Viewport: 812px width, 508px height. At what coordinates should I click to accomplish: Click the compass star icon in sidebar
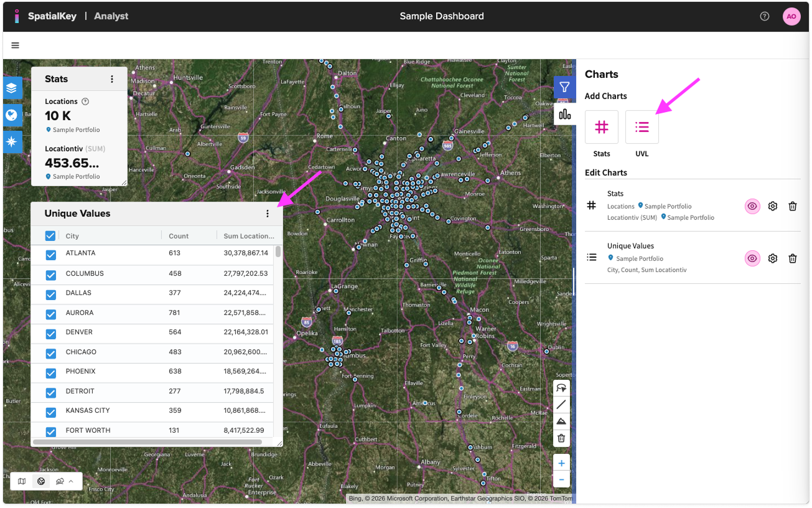coord(12,142)
